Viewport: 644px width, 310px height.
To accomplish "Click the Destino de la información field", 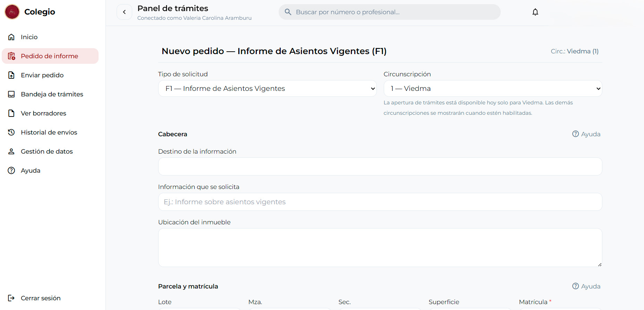I will pos(380,167).
